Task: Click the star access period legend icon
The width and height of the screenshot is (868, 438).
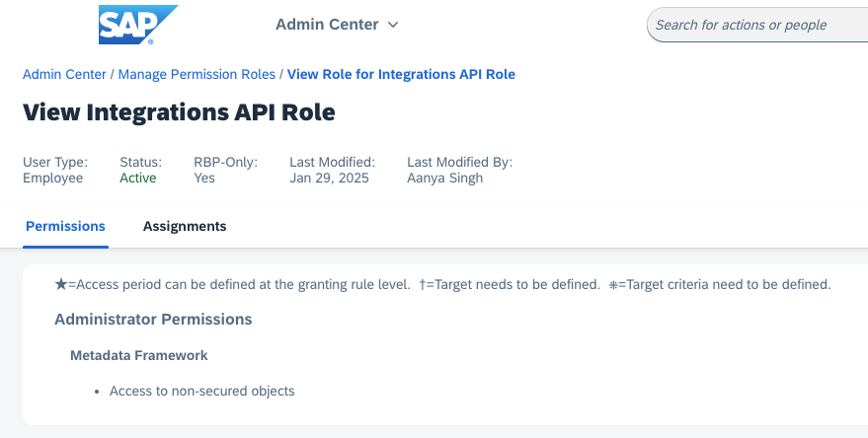Action: pyautogui.click(x=61, y=284)
